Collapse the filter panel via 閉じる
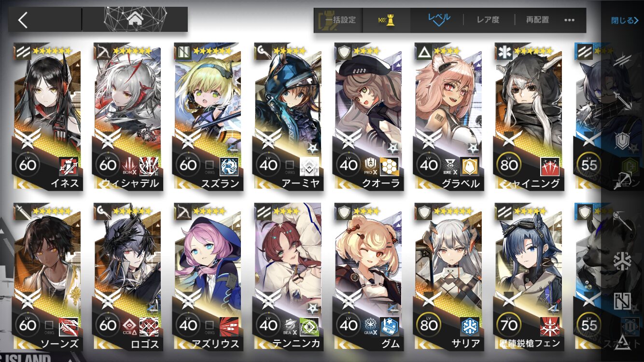Screen dimensions: 644x362 tap(625, 20)
